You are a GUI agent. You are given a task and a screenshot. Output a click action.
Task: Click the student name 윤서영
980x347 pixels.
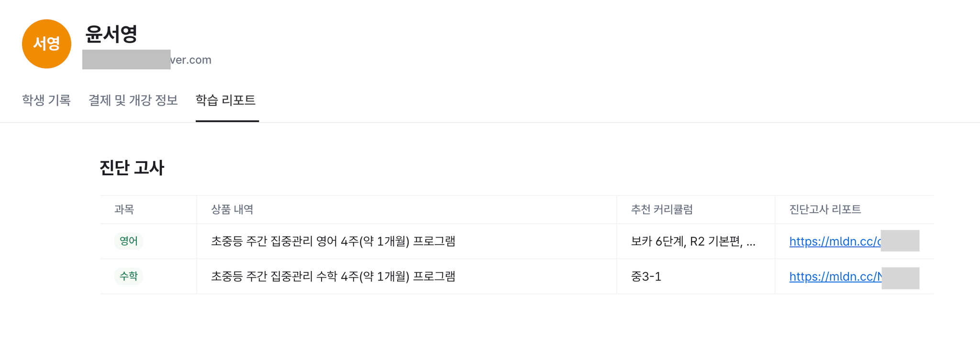(x=111, y=34)
